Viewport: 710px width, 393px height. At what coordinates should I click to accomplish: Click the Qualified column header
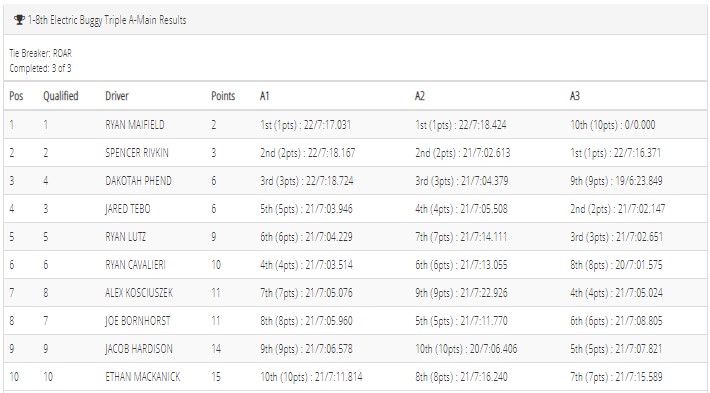pyautogui.click(x=61, y=96)
